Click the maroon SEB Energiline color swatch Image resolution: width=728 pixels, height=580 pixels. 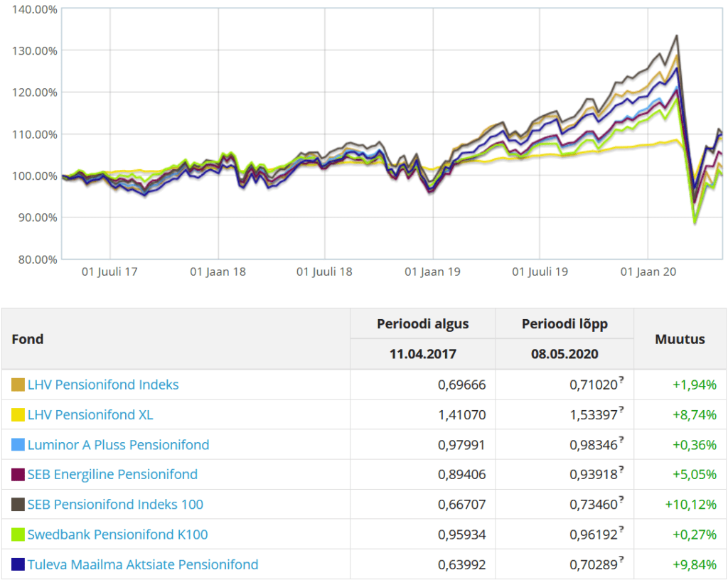(18, 474)
